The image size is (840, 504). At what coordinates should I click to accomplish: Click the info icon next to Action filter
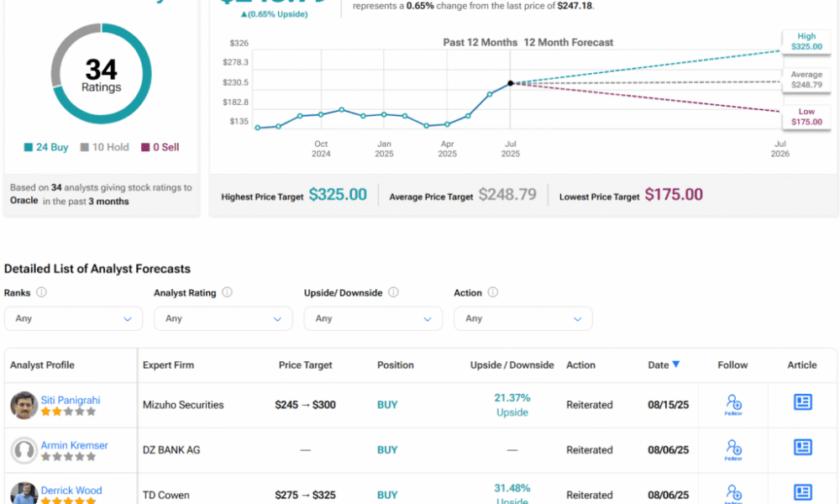(x=493, y=292)
